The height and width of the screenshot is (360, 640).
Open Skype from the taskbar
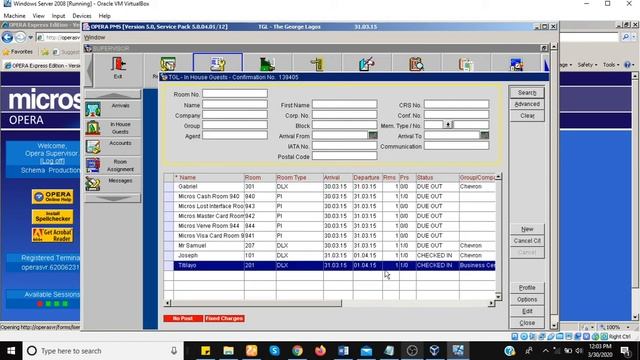pyautogui.click(x=274, y=351)
